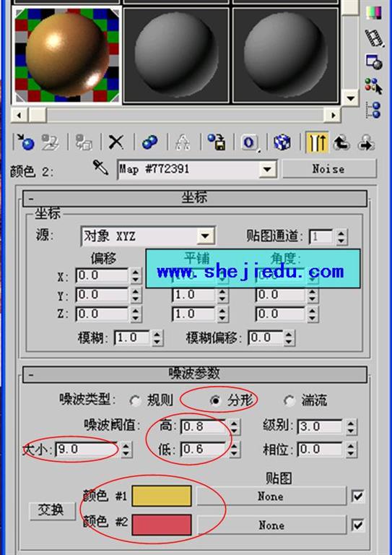Click Show Map in Viewport cube icon
392x555 pixels.
pos(282,142)
